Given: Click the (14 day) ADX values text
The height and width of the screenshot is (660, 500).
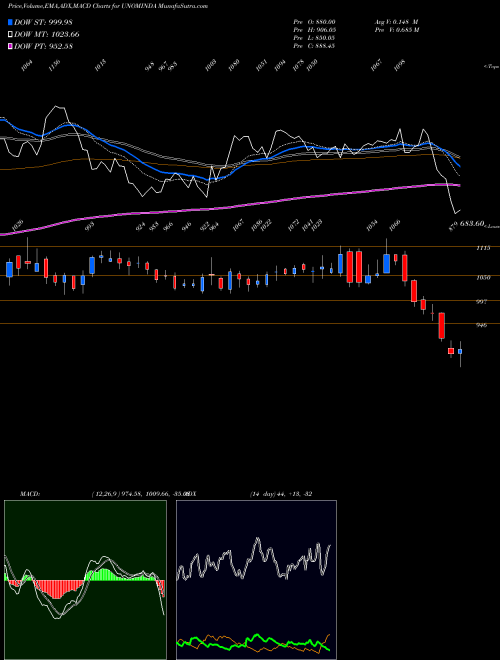Looking at the screenshot, I should 281,494.
